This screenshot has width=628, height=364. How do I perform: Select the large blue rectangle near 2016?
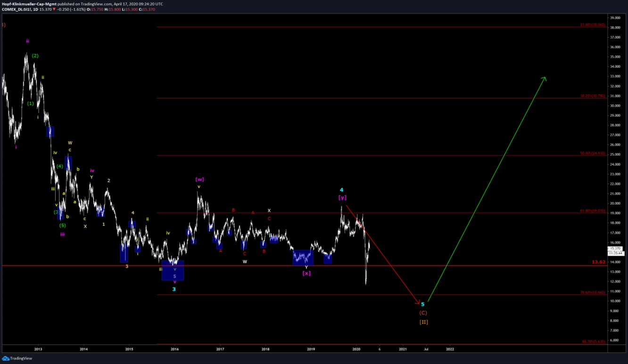[x=173, y=271]
